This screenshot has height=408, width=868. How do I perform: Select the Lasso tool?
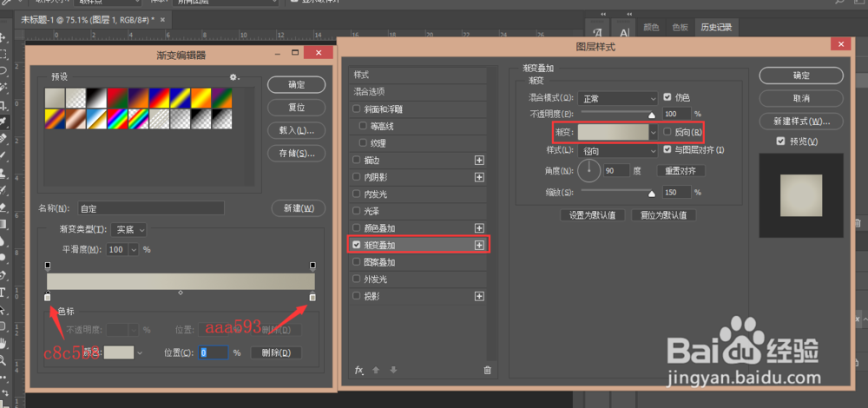tap(3, 70)
